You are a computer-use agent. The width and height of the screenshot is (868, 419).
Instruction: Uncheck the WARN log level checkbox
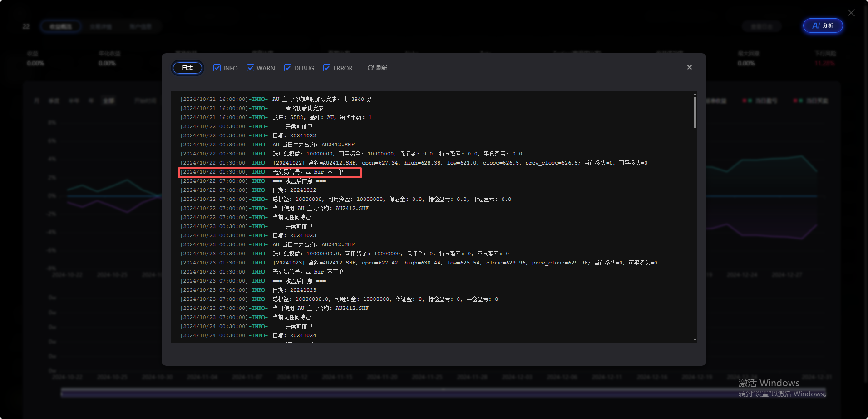(251, 68)
